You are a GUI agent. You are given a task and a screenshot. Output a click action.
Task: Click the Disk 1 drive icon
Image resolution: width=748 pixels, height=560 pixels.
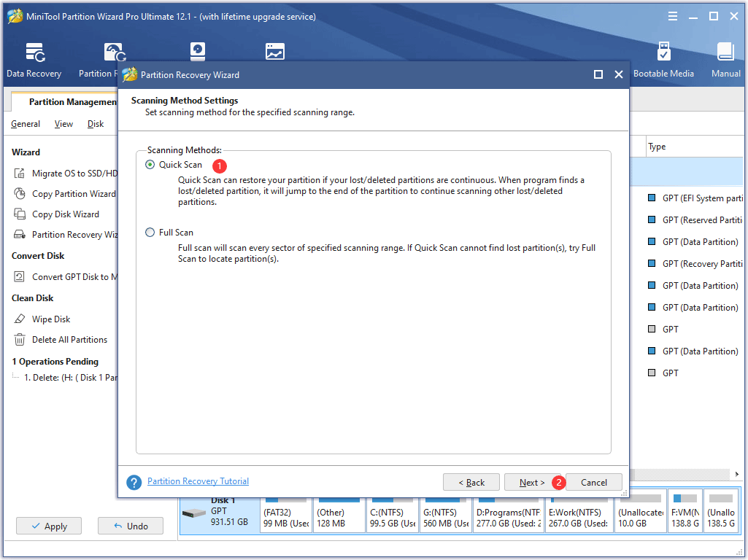coord(193,513)
